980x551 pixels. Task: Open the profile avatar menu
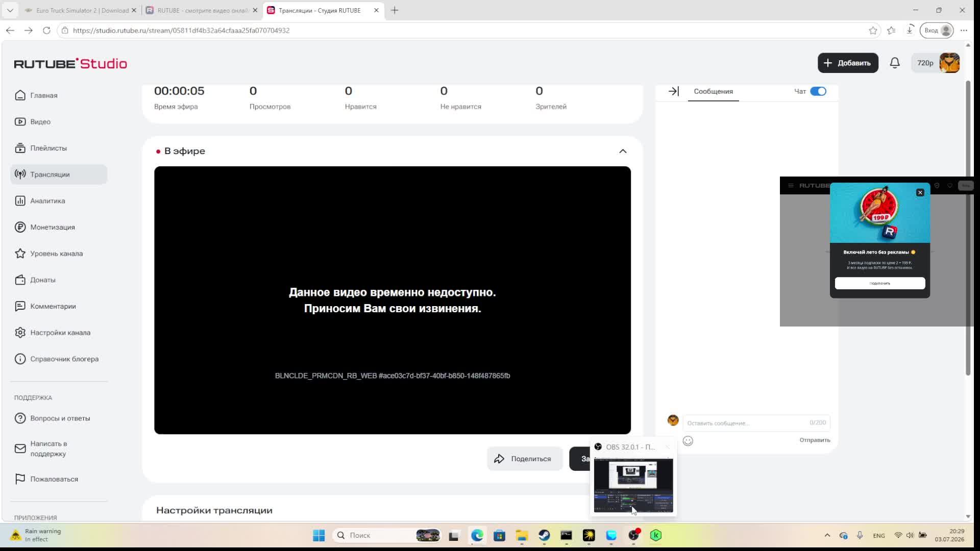click(949, 63)
